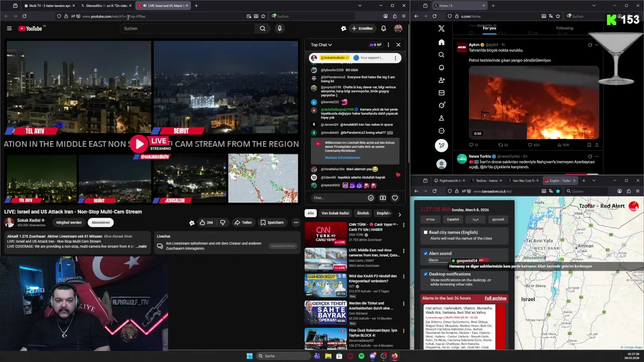Open CNN TÜRK Canlı Yayın recommended video

click(x=325, y=234)
